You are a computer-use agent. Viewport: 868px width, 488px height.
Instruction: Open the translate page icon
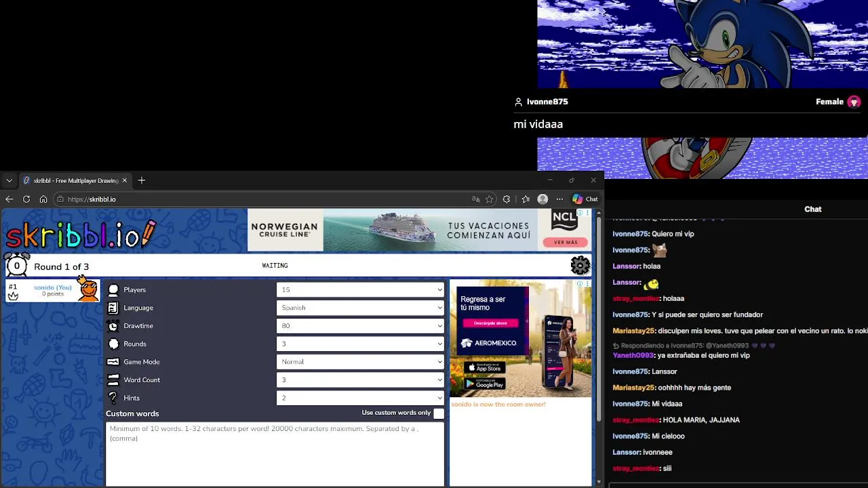475,199
